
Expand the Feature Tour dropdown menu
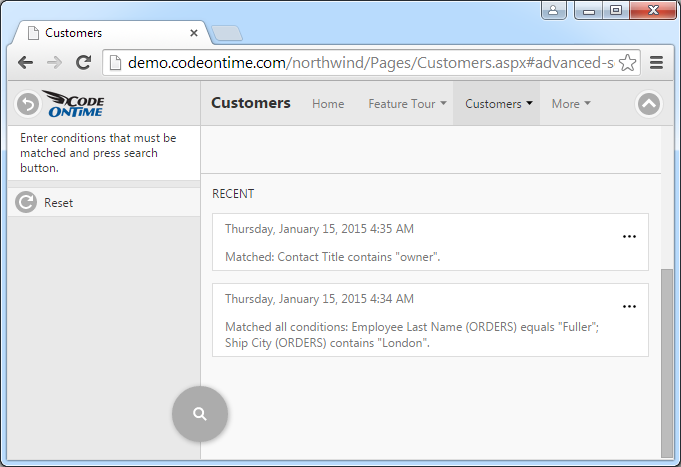(x=407, y=104)
